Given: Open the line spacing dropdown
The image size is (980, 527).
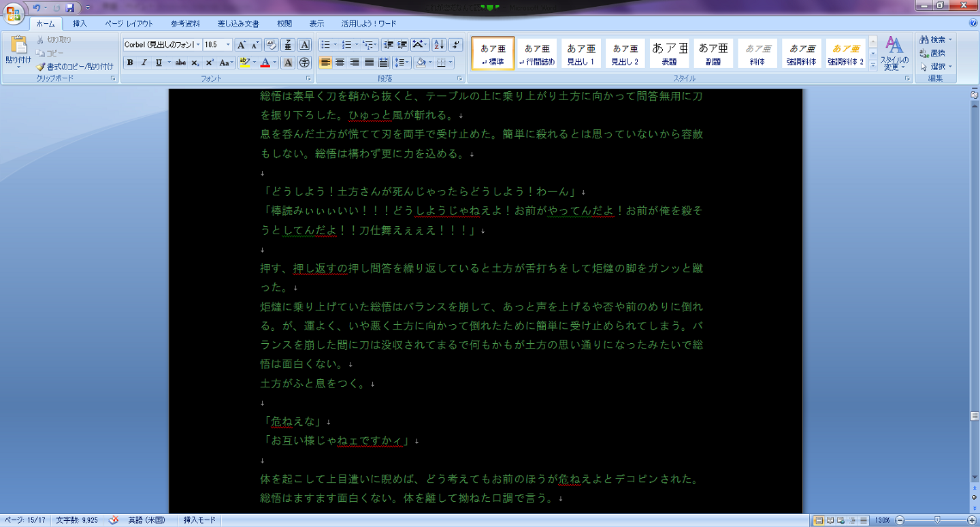Looking at the screenshot, I should click(x=402, y=63).
